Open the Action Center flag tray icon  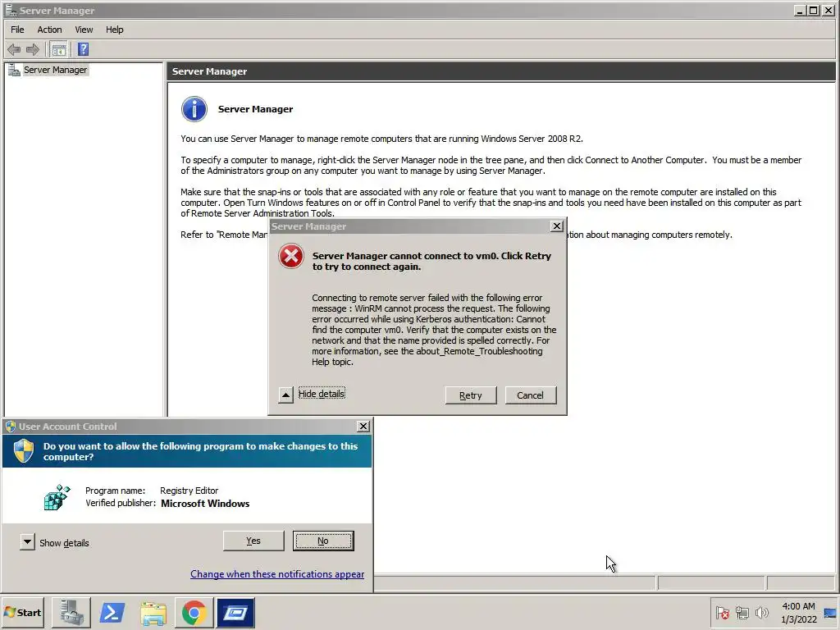(x=722, y=612)
